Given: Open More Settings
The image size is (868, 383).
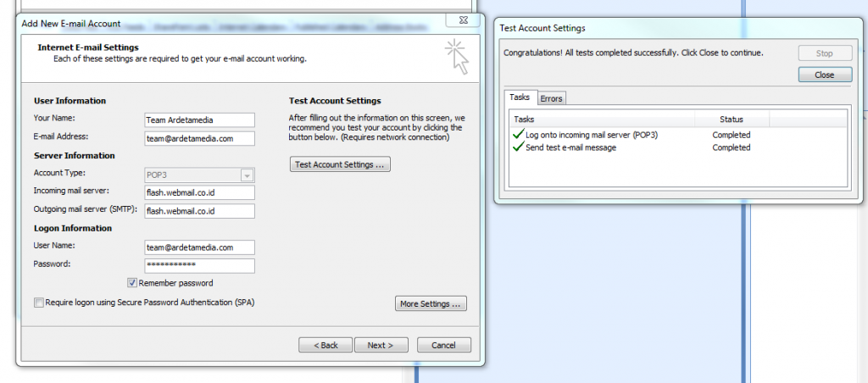Looking at the screenshot, I should point(431,303).
